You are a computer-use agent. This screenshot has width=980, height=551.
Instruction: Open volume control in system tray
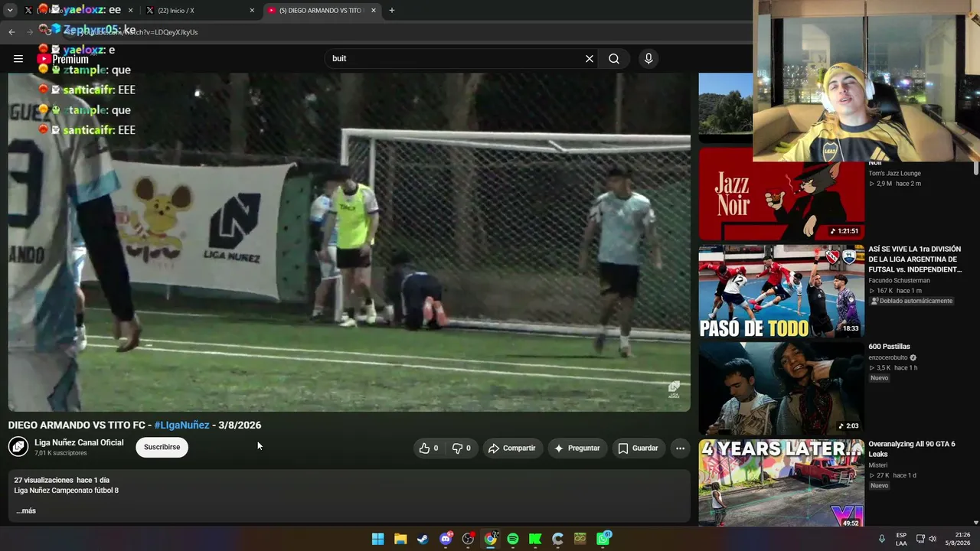tap(933, 539)
